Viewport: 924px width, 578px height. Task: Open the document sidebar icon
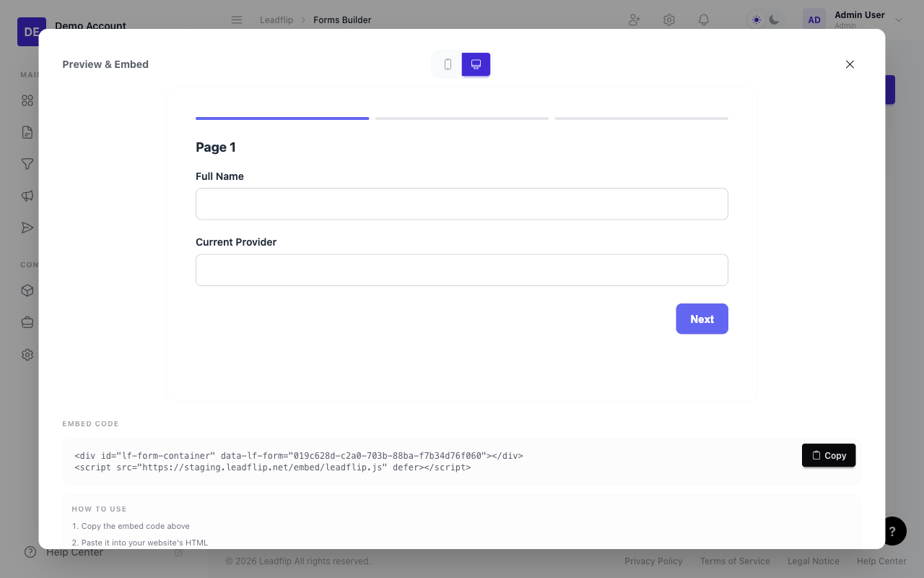[x=27, y=132]
